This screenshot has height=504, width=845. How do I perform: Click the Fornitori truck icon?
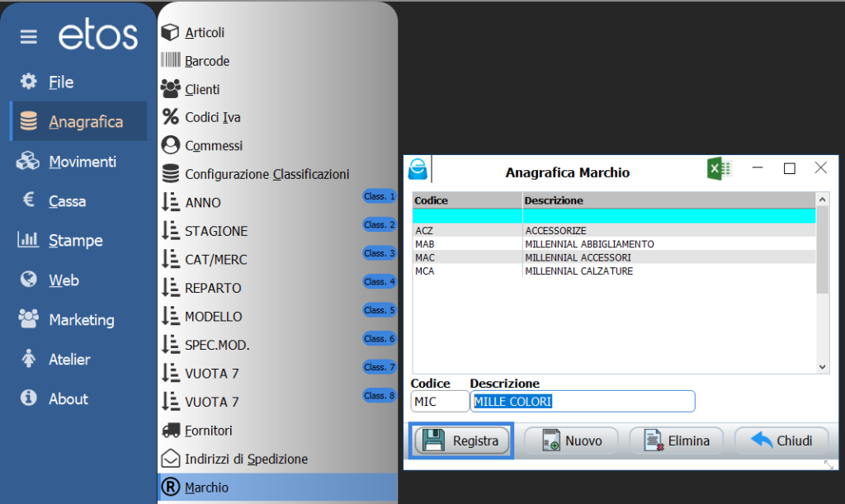pos(172,431)
